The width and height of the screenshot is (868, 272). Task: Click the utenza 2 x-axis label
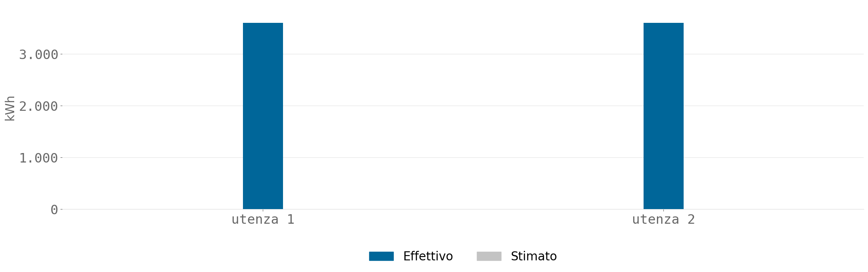tap(663, 219)
